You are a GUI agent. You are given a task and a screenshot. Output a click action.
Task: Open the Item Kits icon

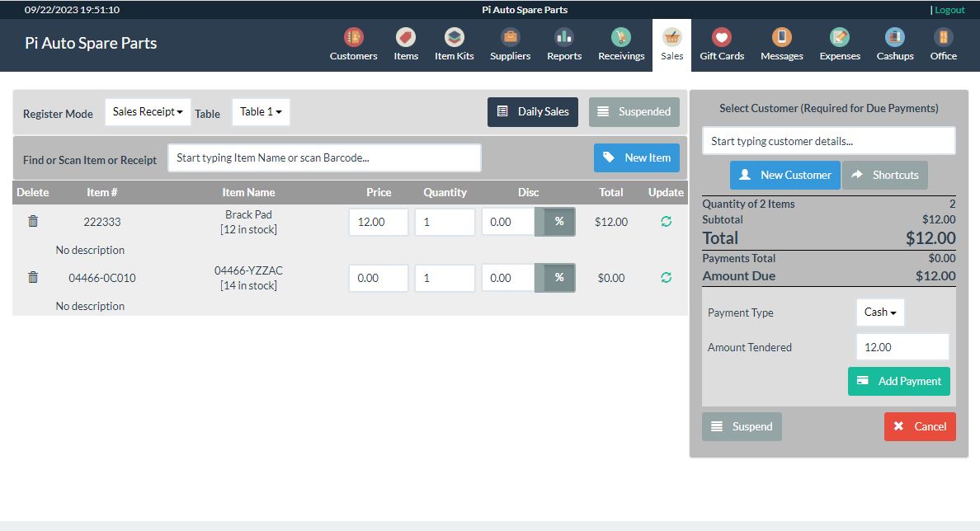tap(454, 38)
